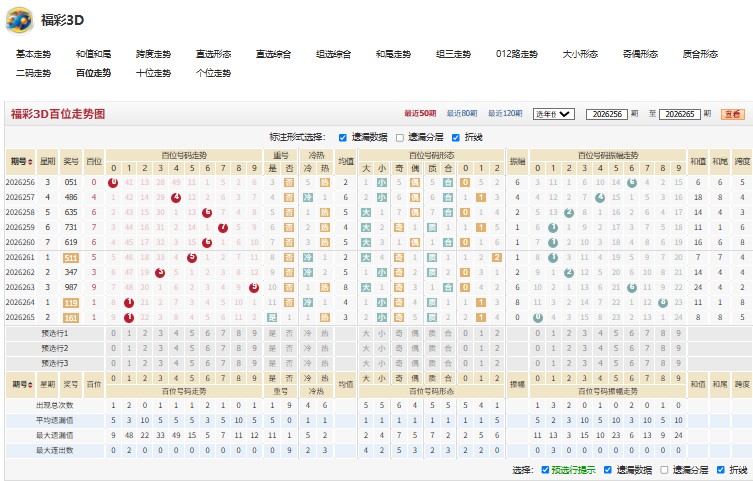The width and height of the screenshot is (753, 481).
Task: Go to 和值和尾 chart
Action: click(x=93, y=54)
